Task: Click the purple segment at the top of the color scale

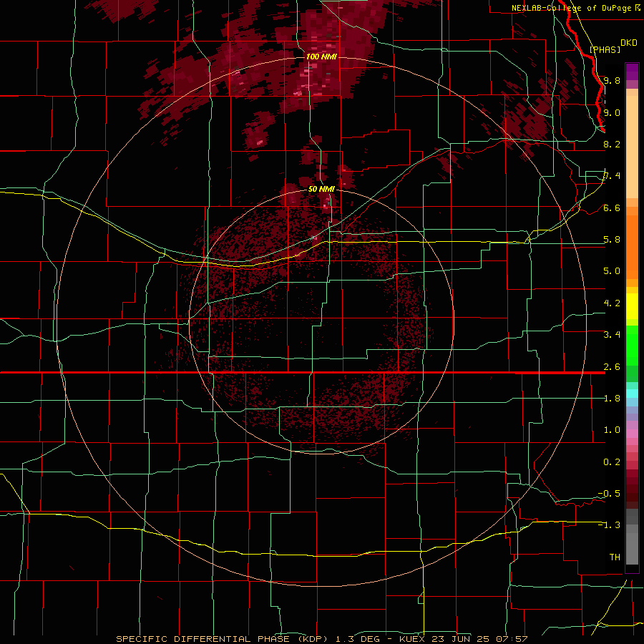Action: click(632, 72)
